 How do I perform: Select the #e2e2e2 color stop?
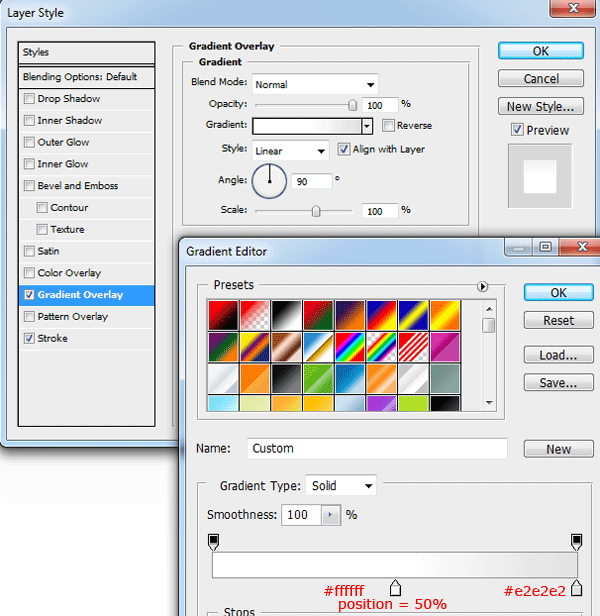click(x=576, y=588)
